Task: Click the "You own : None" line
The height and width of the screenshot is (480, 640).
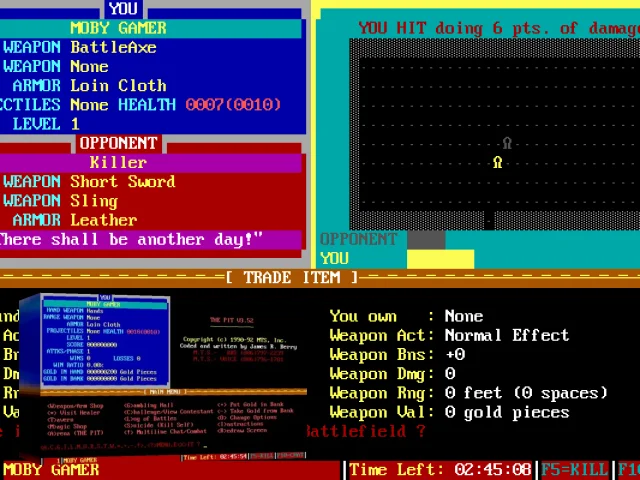Action: pos(407,316)
